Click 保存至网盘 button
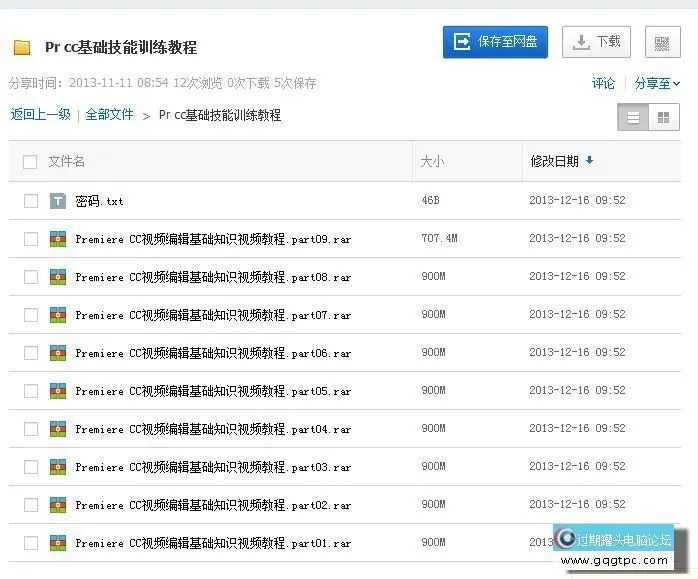The width and height of the screenshot is (698, 579). pos(495,42)
